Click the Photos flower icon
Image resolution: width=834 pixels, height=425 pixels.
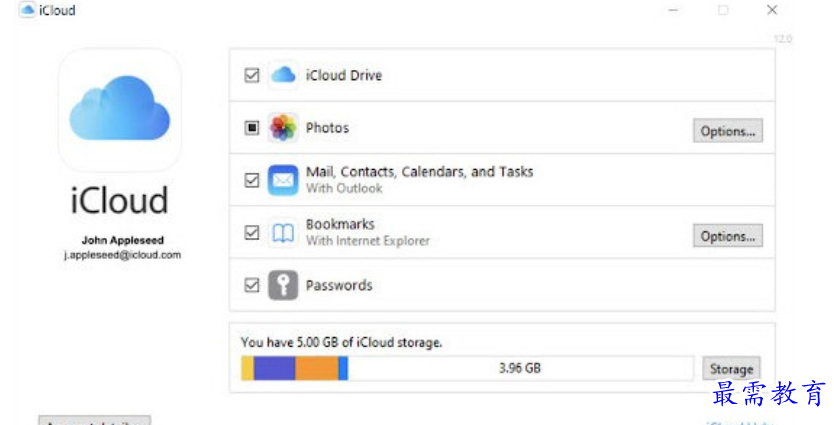pos(283,128)
